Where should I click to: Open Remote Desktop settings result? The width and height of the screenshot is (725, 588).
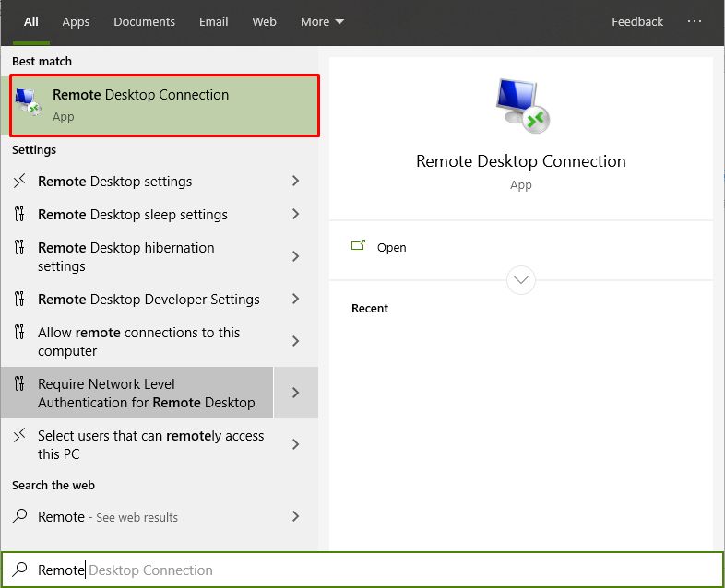pyautogui.click(x=137, y=181)
